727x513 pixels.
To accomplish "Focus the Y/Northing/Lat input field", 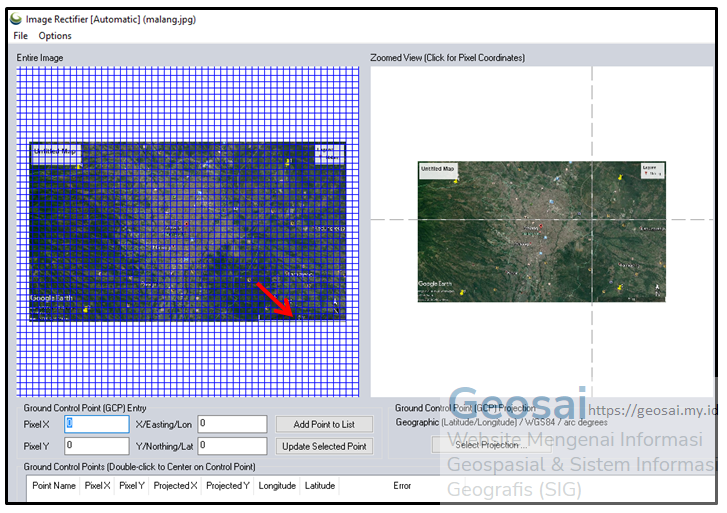I will pyautogui.click(x=232, y=446).
